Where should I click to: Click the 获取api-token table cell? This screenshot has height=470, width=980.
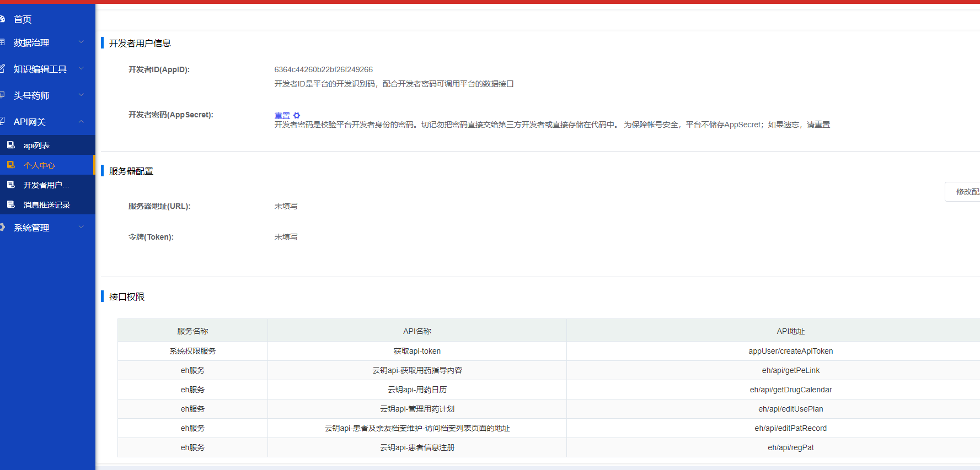point(417,351)
